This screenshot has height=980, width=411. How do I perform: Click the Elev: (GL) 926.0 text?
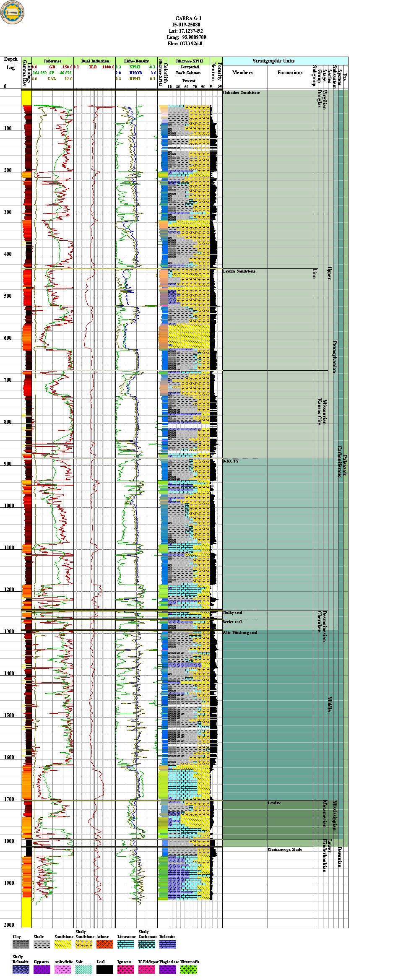coord(185,44)
